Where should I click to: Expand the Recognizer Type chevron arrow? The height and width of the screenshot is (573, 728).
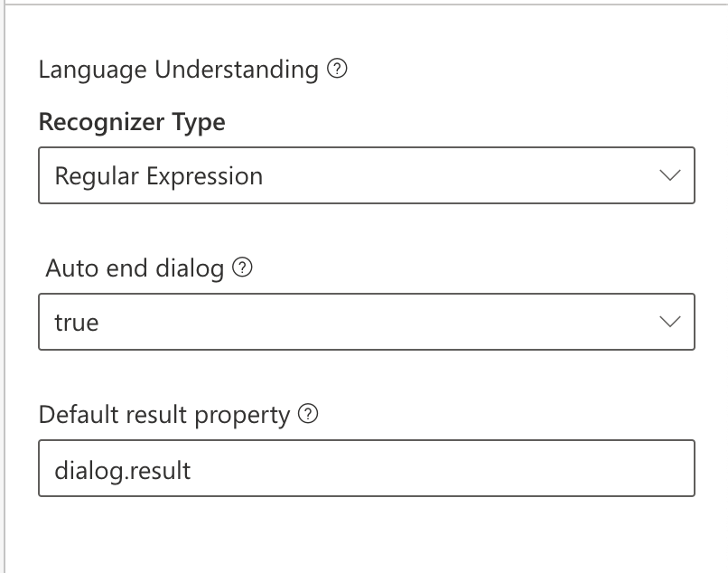[669, 175]
